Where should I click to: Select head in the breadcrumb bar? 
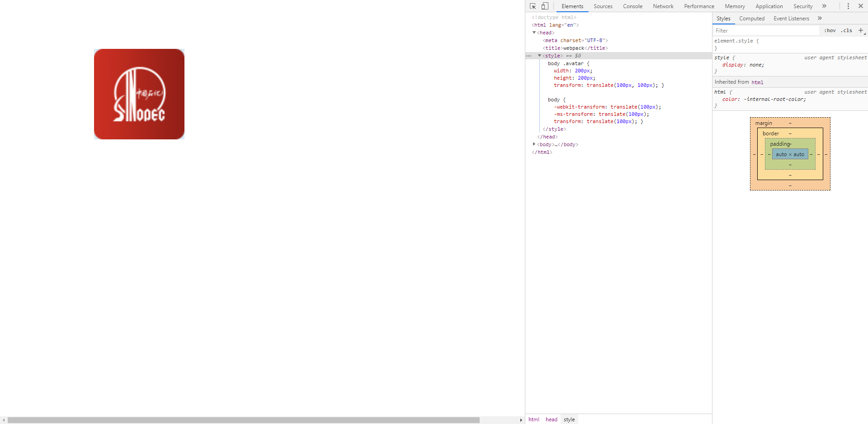552,419
